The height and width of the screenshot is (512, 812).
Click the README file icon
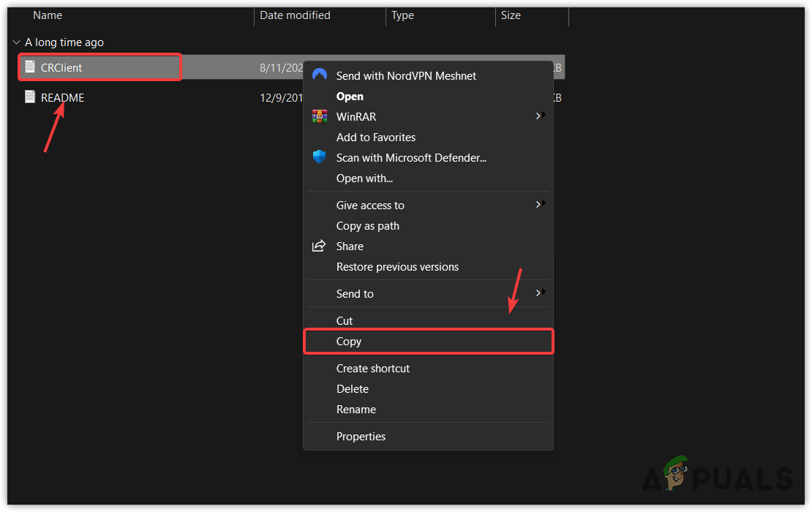point(30,97)
